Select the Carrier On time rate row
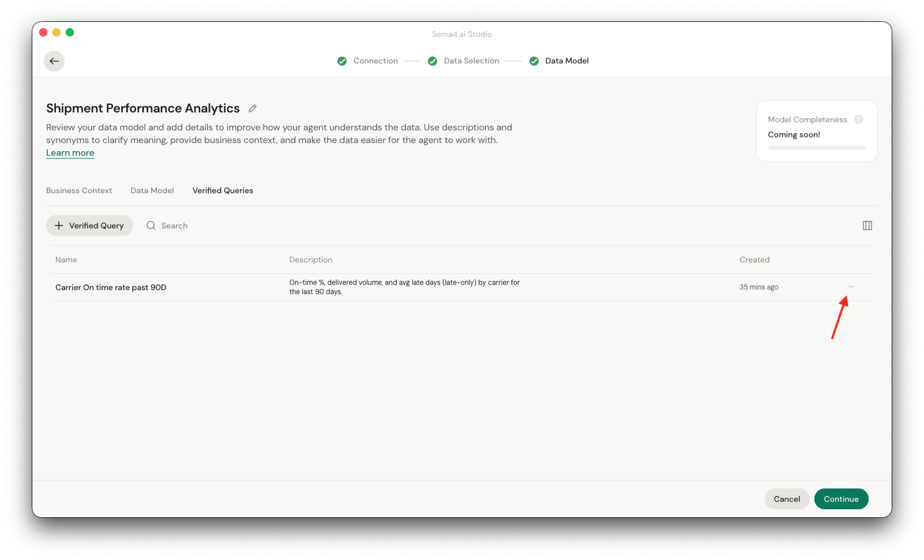This screenshot has height=560, width=924. tap(111, 287)
